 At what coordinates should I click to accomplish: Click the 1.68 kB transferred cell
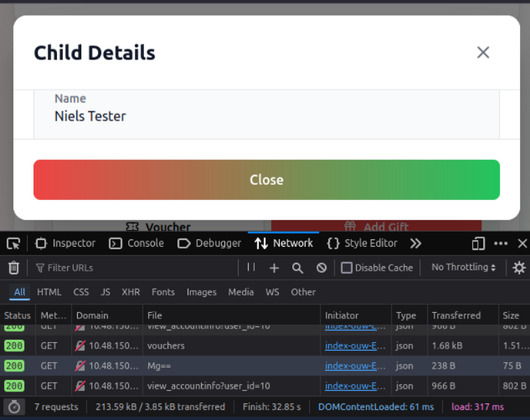447,346
